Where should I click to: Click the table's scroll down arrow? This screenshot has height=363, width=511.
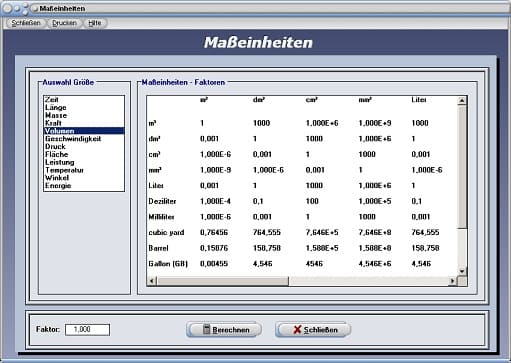(462, 271)
